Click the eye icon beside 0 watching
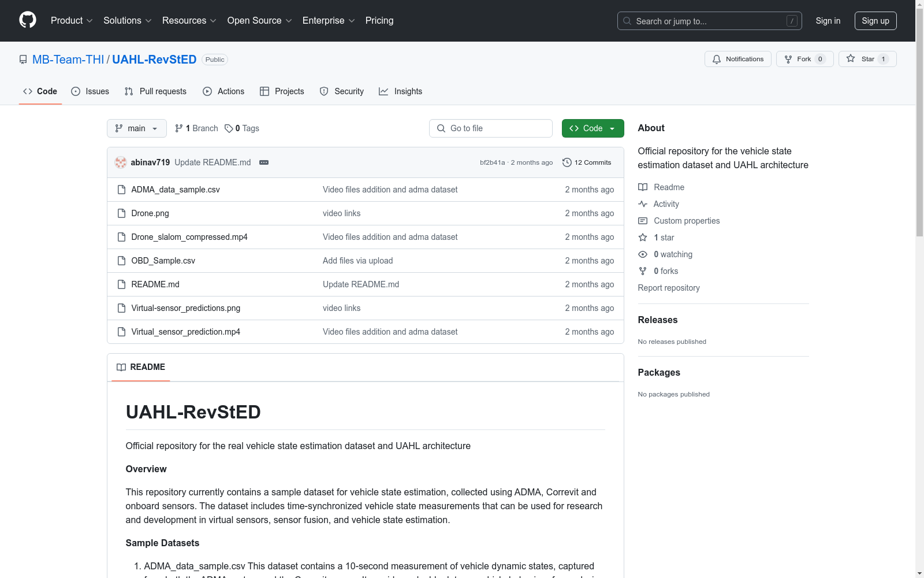924x578 pixels. 643,254
